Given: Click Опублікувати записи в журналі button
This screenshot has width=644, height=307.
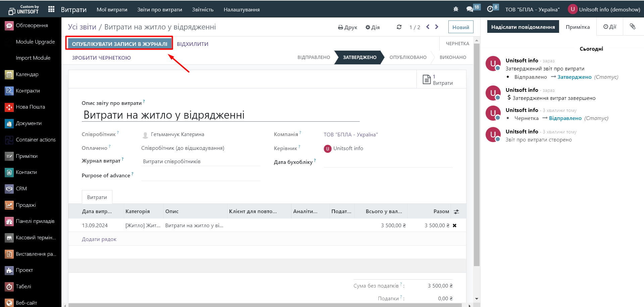Looking at the screenshot, I should coord(119,44).
